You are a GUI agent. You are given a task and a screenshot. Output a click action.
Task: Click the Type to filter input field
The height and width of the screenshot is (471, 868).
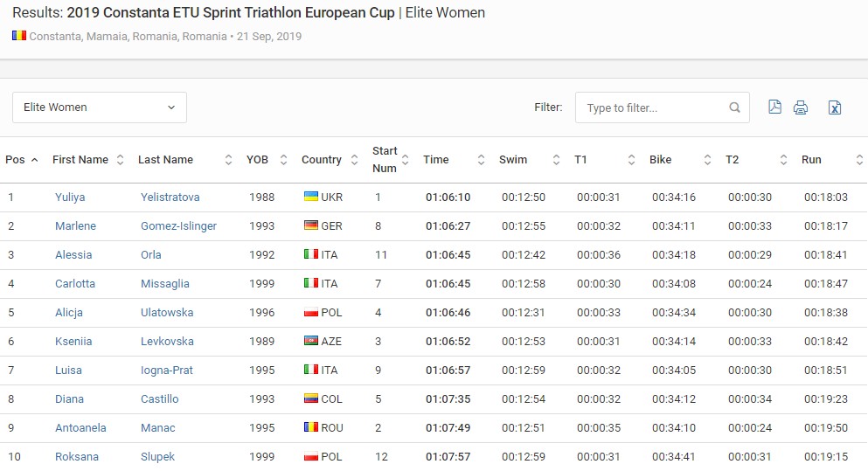(x=654, y=108)
